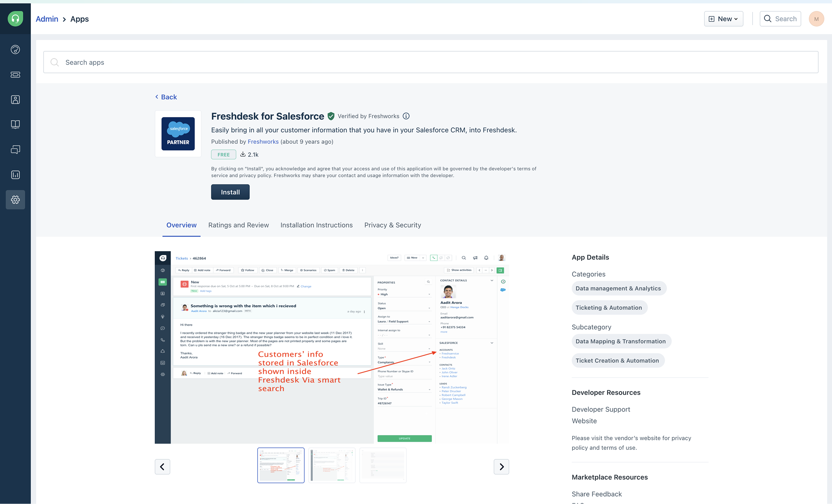Open the Contacts icon in sidebar

pyautogui.click(x=15, y=99)
